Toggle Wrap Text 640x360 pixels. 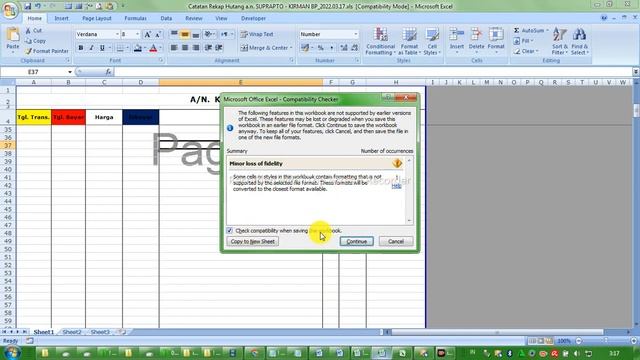click(257, 34)
